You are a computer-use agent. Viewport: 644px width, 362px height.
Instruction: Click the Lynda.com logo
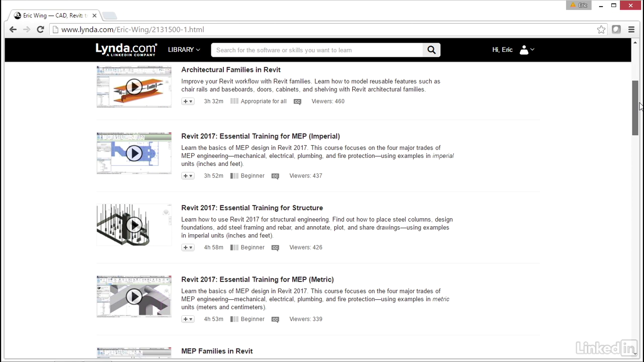[x=126, y=49]
